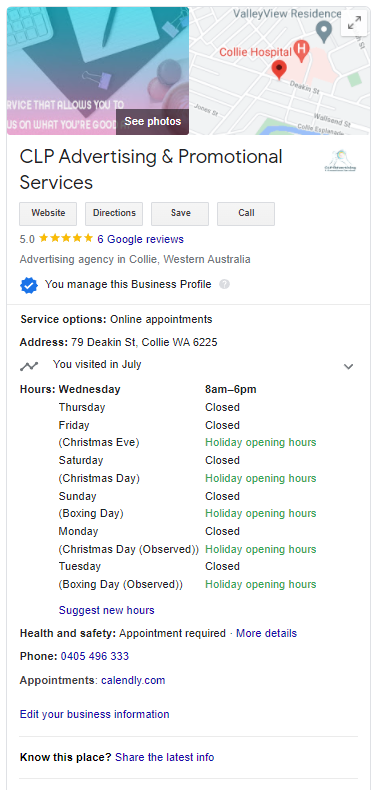Open See photos on the cover image
This screenshot has height=790, width=377.
coord(153,121)
